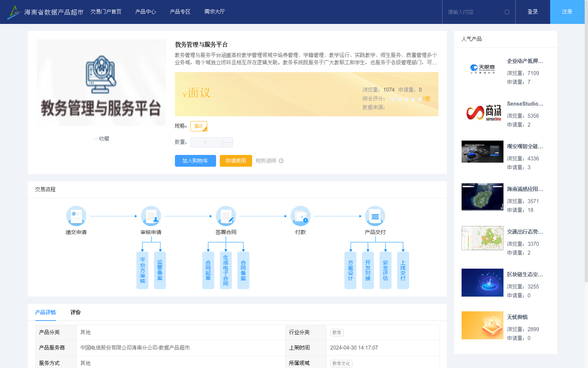
Task: Click the rules info circle icon
Action: pyautogui.click(x=281, y=161)
